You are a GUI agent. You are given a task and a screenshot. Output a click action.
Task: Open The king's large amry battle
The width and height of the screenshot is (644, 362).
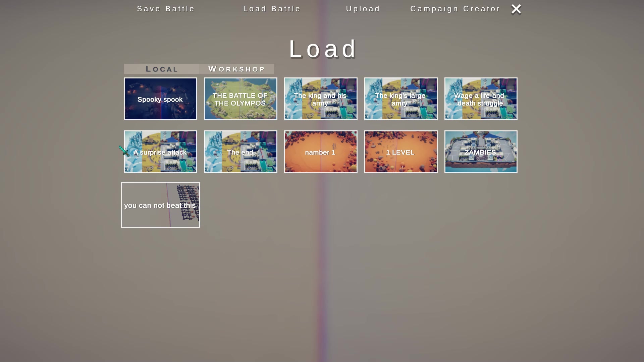400,99
